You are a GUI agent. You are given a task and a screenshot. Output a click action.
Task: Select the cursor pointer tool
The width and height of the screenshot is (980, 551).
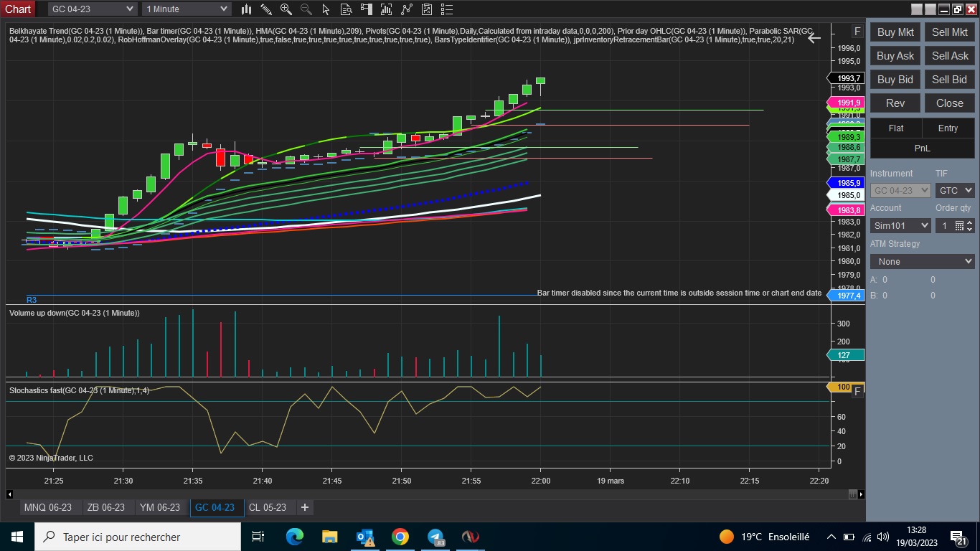coord(326,9)
